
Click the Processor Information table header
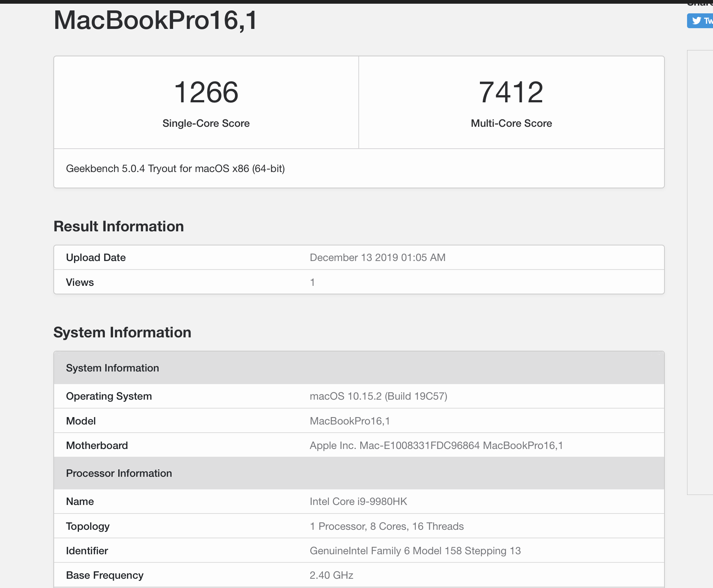tap(359, 473)
